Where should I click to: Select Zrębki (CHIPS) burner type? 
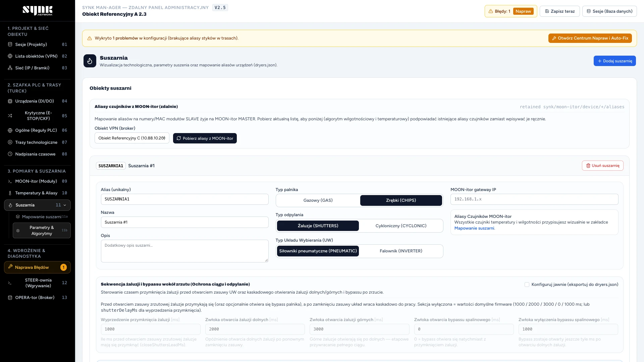tap(401, 200)
